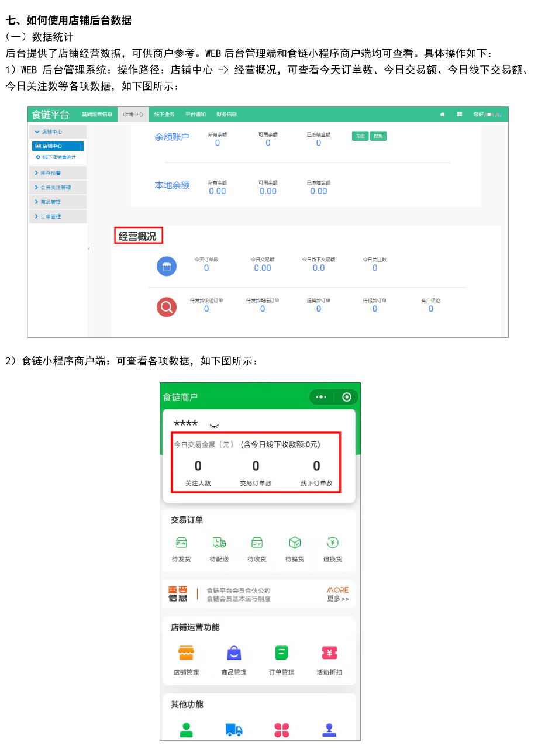Screen dimensions: 538x756
Task: Click the green 充值 recharge button
Action: tap(360, 136)
